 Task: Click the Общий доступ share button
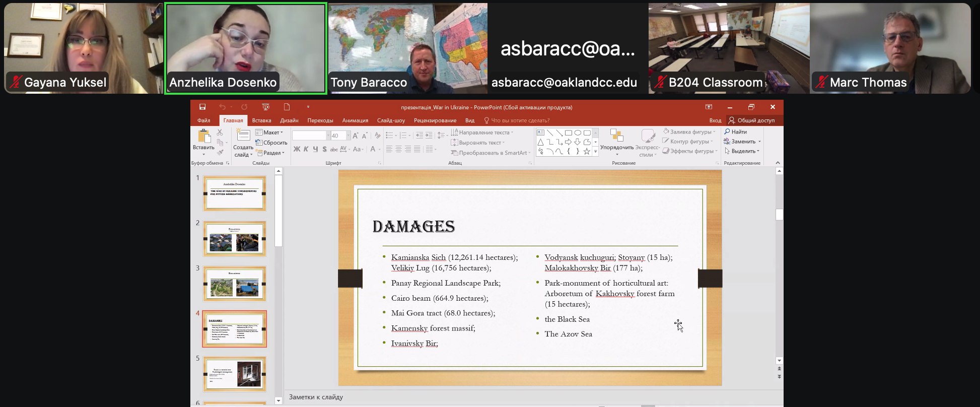pos(751,120)
